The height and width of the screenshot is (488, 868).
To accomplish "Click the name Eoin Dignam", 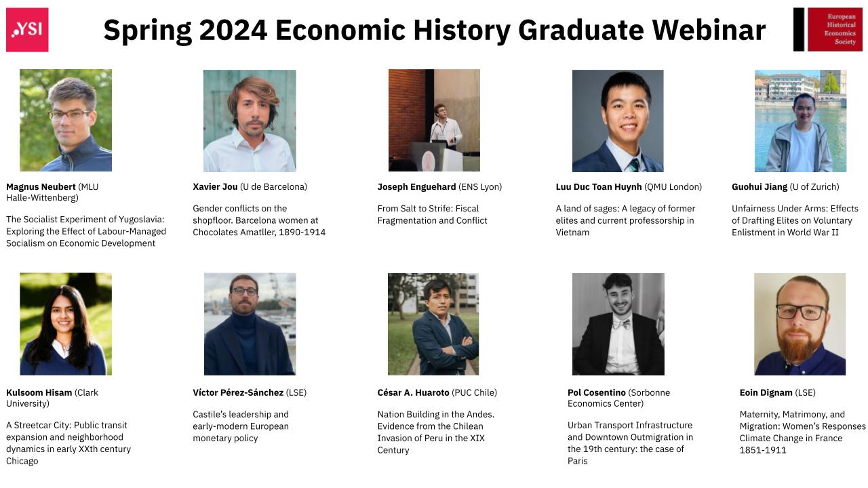I will click(767, 392).
